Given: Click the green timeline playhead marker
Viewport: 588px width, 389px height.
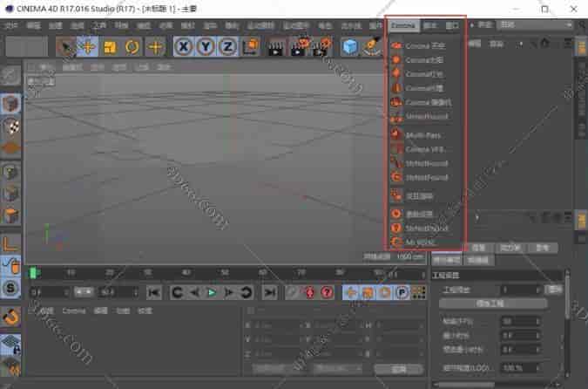Looking at the screenshot, I should pos(34,272).
